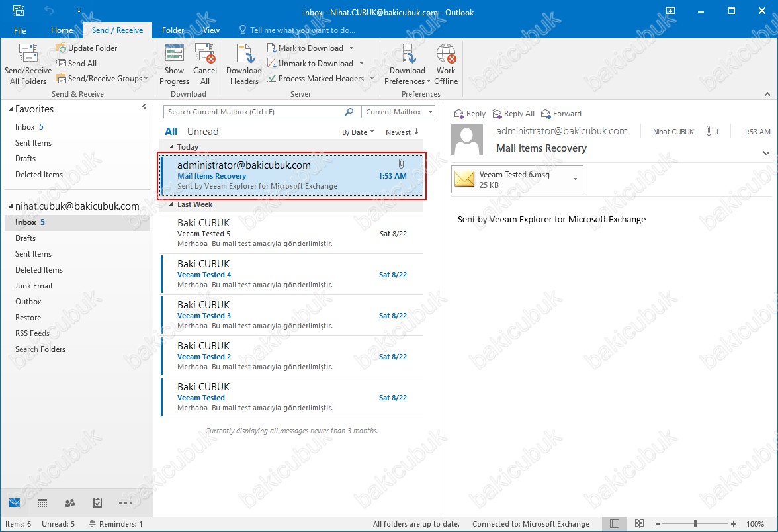Open the Junk Email folder

[x=33, y=286]
